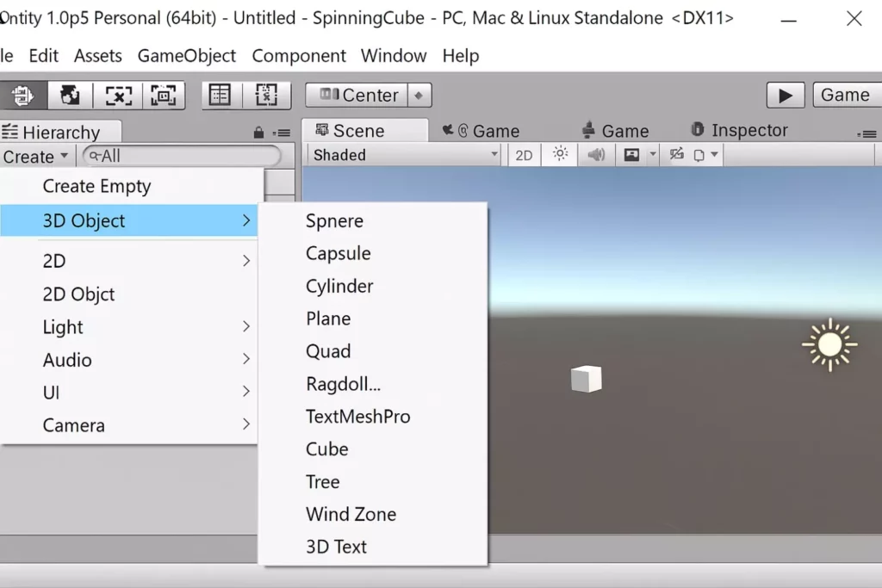
Task: Click the page icon in the Scene toolbar
Action: click(699, 155)
